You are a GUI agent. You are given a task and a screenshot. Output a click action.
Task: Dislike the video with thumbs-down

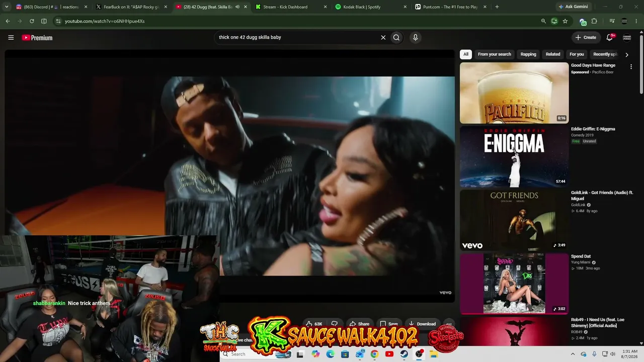point(334,324)
